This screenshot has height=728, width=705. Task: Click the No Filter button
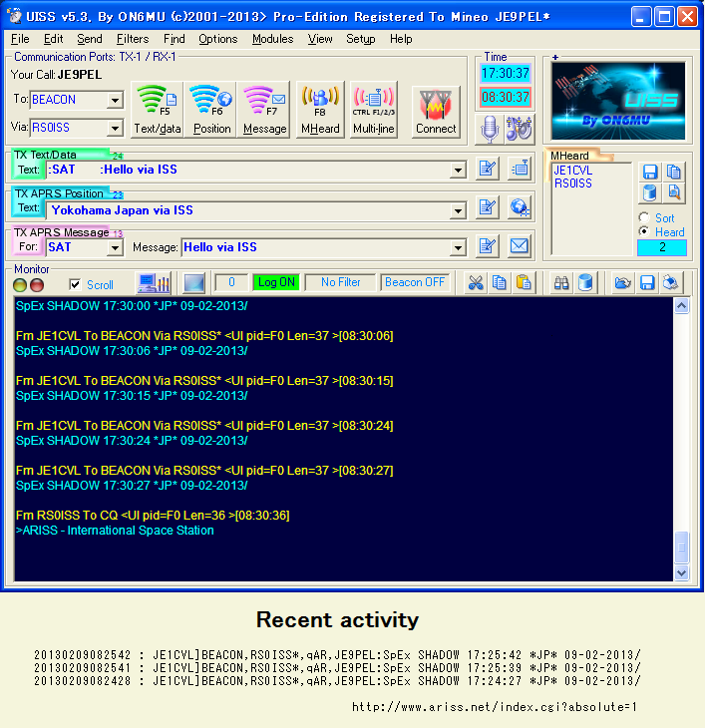tap(341, 282)
